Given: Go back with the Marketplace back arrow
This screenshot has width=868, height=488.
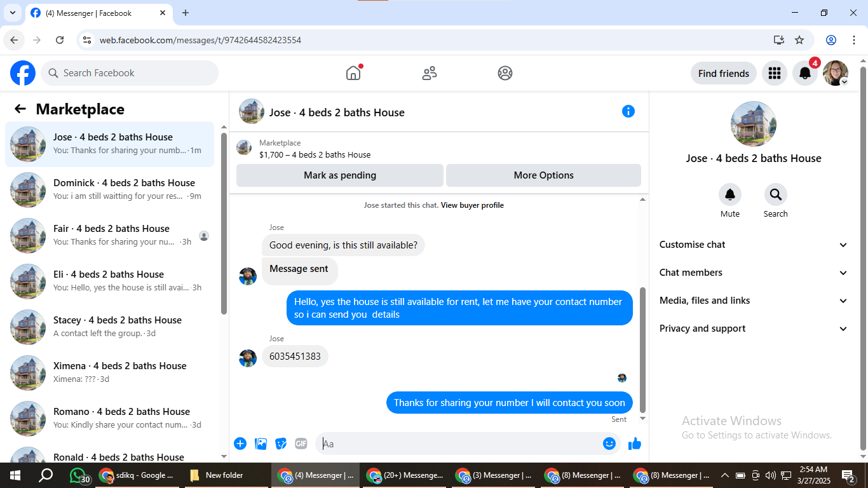Looking at the screenshot, I should [x=20, y=109].
